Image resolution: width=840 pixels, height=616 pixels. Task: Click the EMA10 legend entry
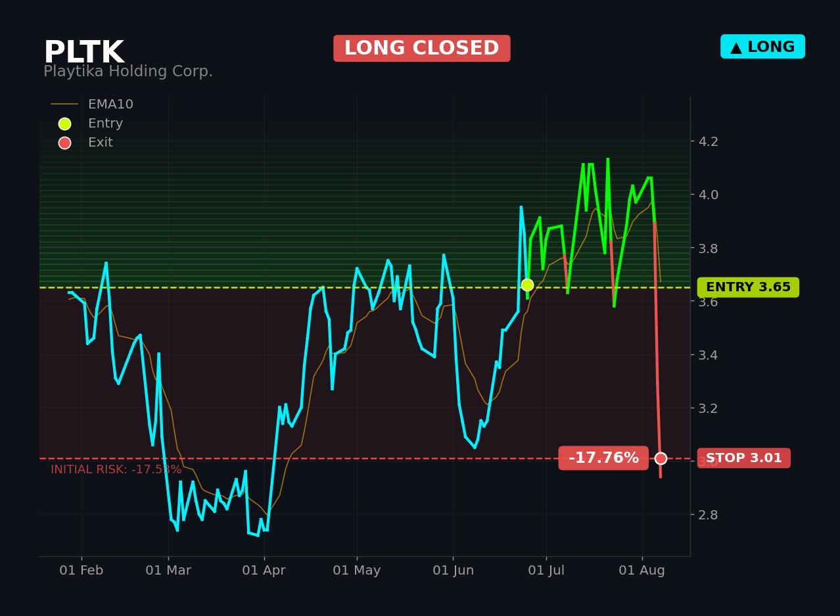pos(92,105)
